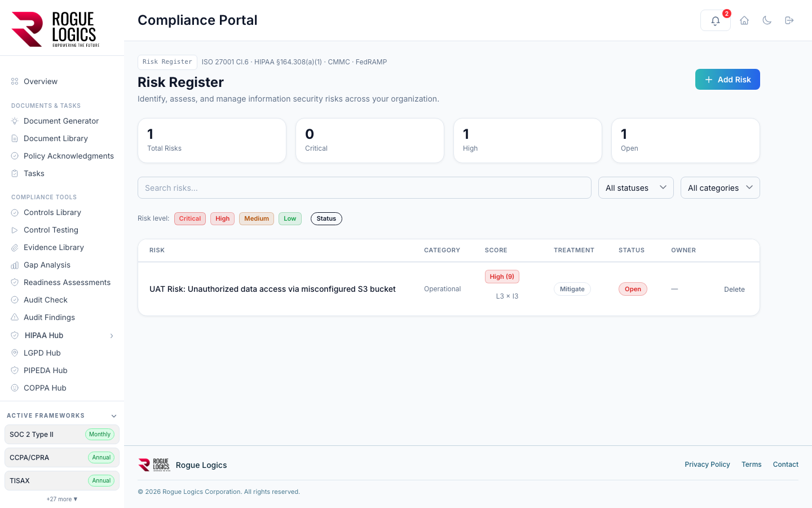Open Privacy Policy link
The height and width of the screenshot is (508, 812).
[x=707, y=465]
